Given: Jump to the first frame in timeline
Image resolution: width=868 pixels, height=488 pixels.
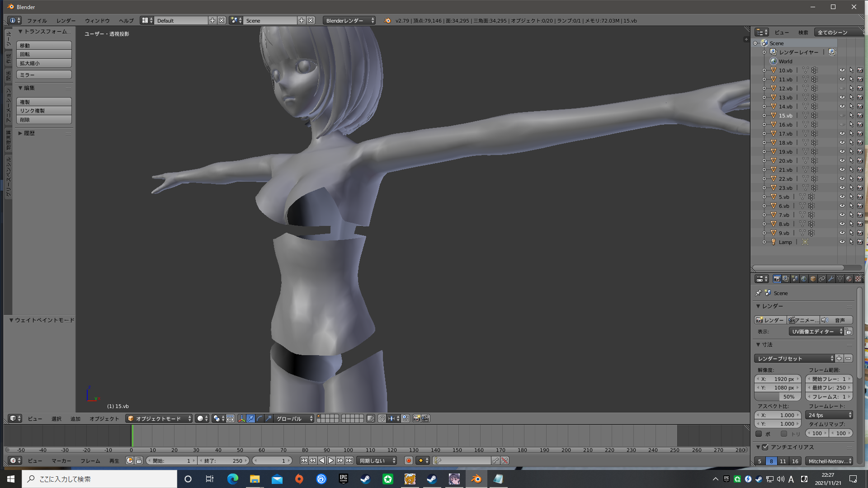Looking at the screenshot, I should [x=304, y=460].
